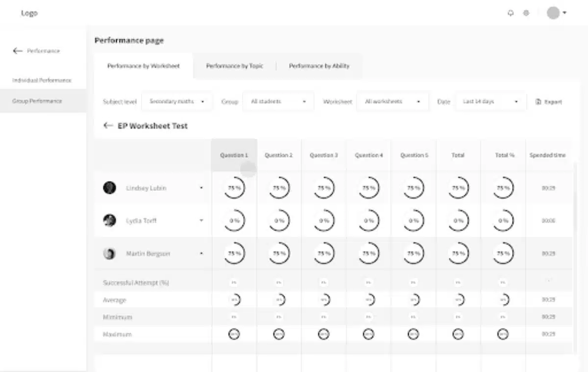This screenshot has height=372, width=588.
Task: Go back using EP Worksheet Test arrow
Action: [108, 126]
